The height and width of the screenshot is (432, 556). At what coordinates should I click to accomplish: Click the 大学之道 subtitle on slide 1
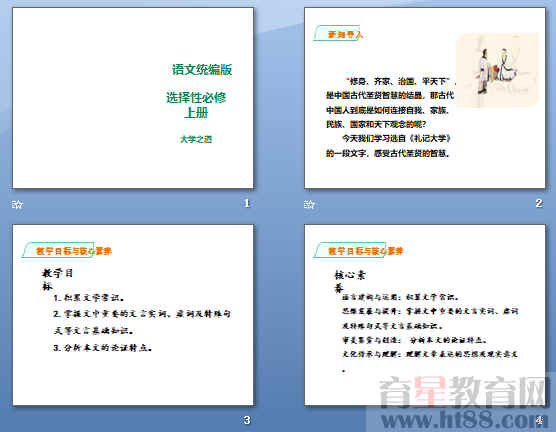point(196,139)
